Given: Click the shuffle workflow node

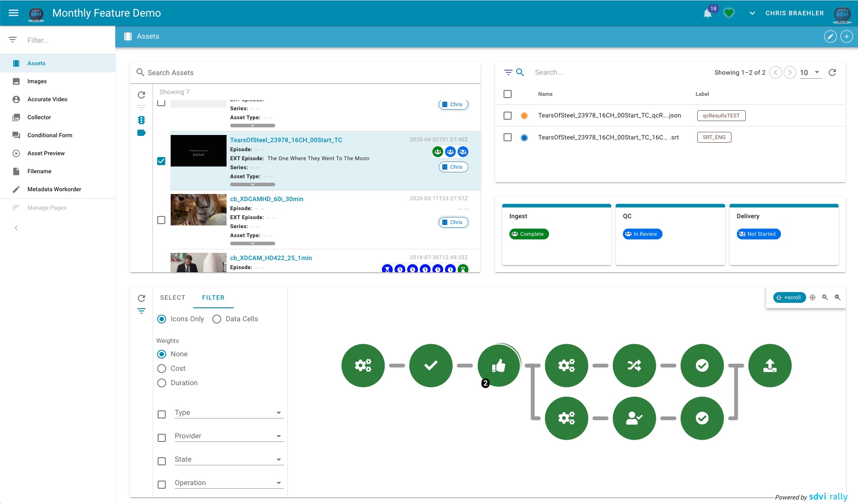Looking at the screenshot, I should pyautogui.click(x=634, y=365).
